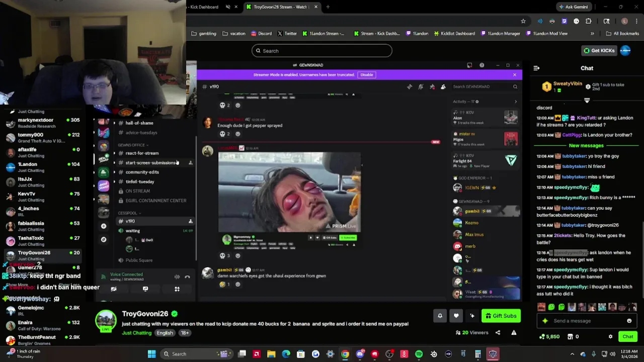Open the community-edits Discord channel
This screenshot has height=362, width=644.
click(142, 172)
